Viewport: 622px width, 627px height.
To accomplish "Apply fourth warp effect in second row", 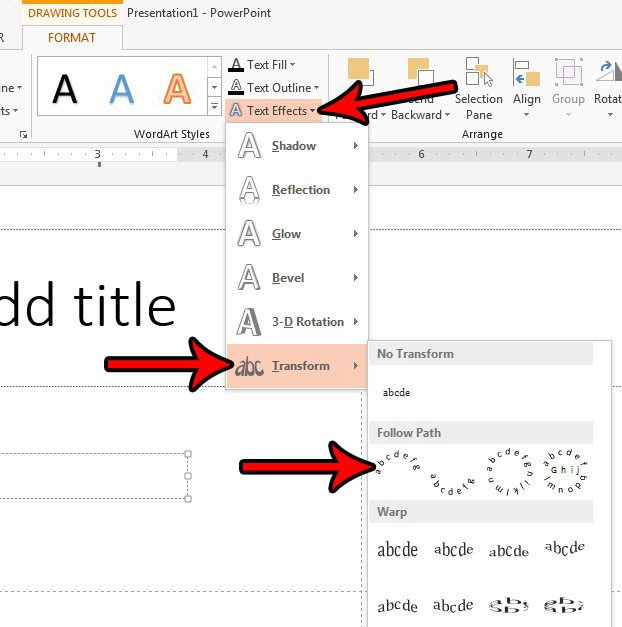I will pos(565,605).
